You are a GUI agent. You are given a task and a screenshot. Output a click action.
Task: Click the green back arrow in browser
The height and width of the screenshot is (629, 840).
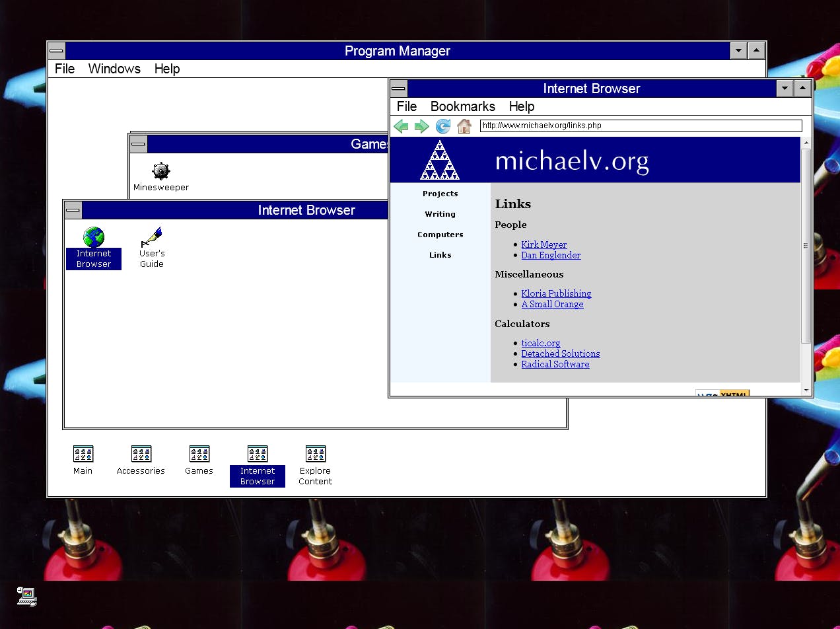pyautogui.click(x=401, y=126)
